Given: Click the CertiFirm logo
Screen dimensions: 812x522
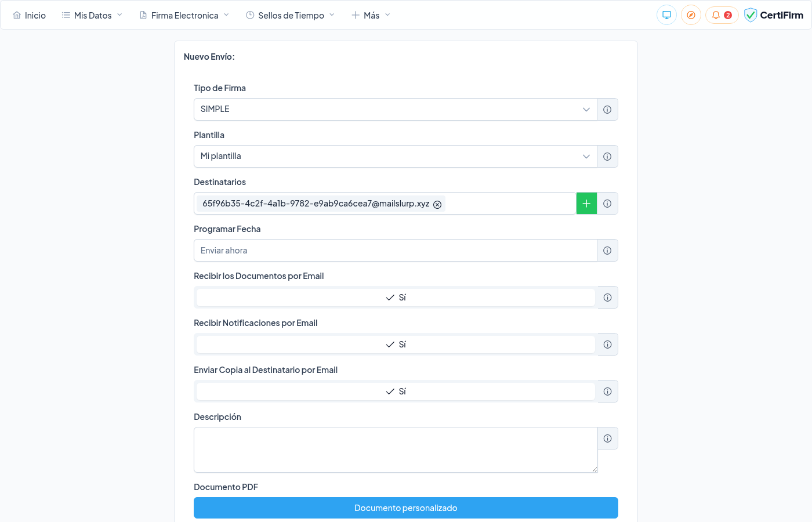Looking at the screenshot, I should [774, 15].
